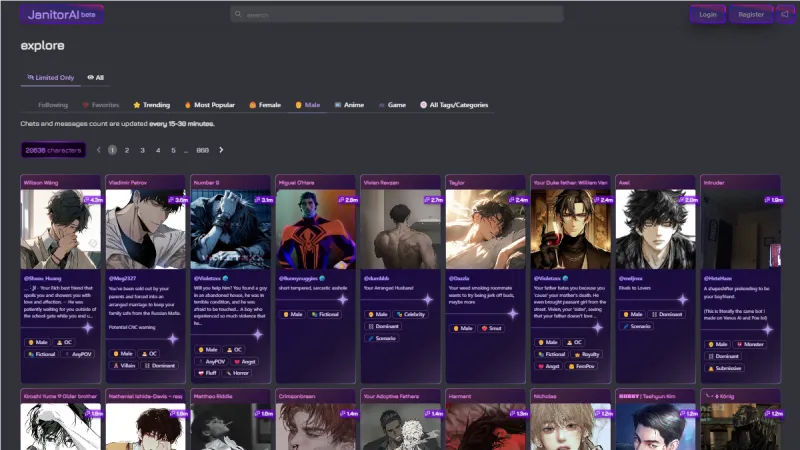Select the Female category tab
This screenshot has height=450, width=800.
(265, 105)
